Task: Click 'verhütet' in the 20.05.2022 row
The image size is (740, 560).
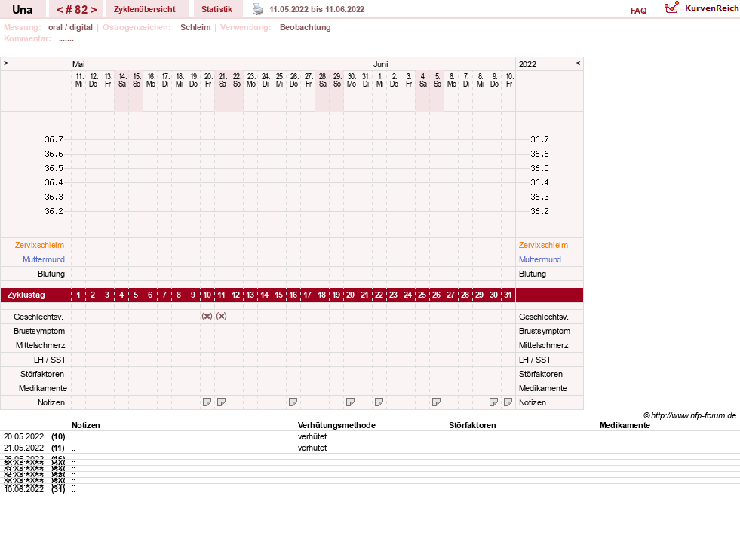Action: click(x=312, y=436)
